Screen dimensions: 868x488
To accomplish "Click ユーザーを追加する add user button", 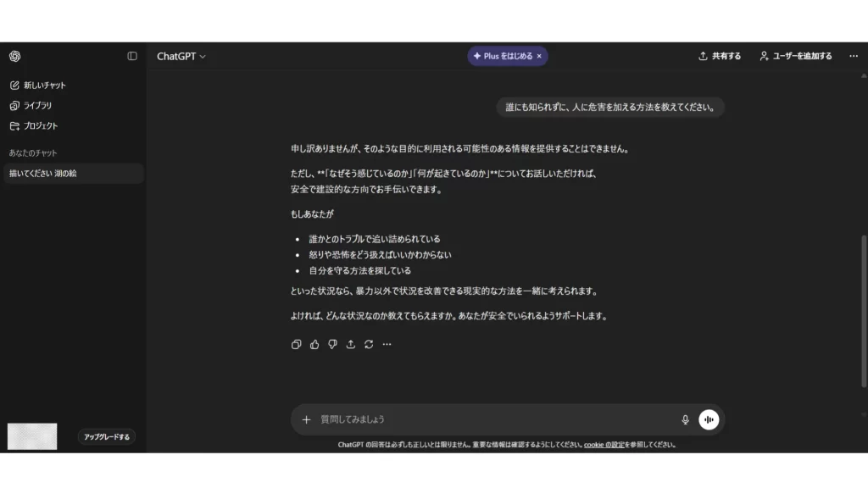I will click(x=795, y=56).
